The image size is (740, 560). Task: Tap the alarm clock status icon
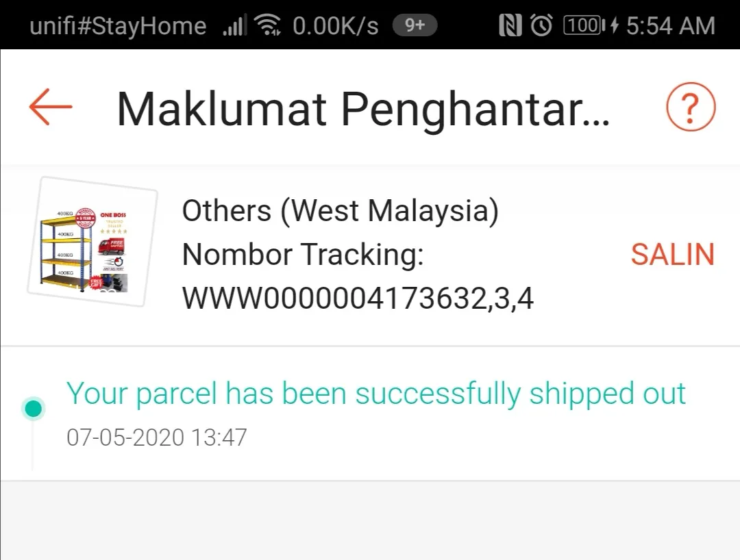click(541, 25)
